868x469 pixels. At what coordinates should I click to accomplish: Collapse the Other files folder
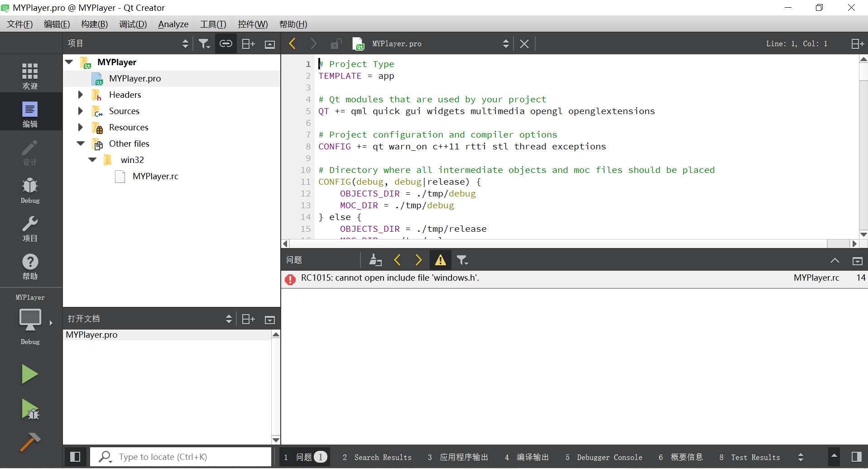(x=81, y=144)
